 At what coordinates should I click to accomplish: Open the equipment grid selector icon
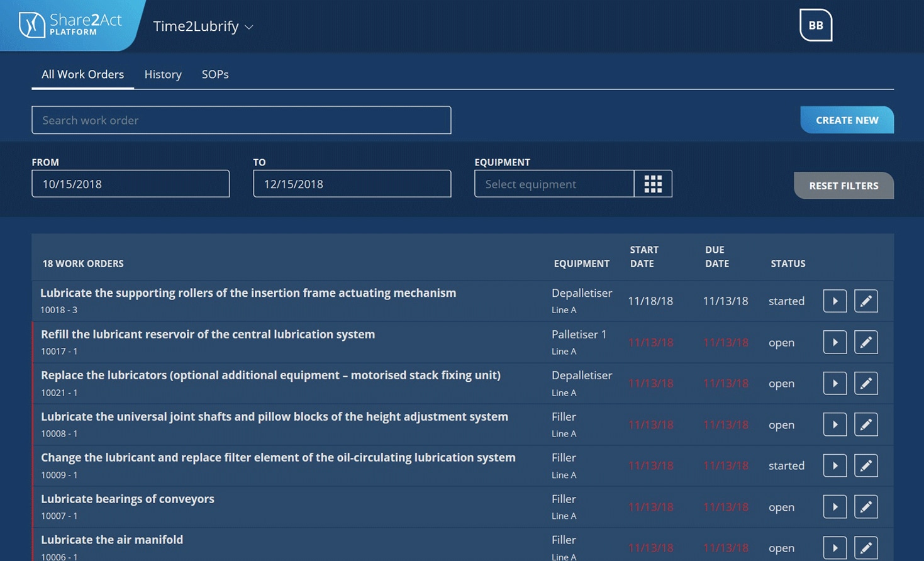653,184
